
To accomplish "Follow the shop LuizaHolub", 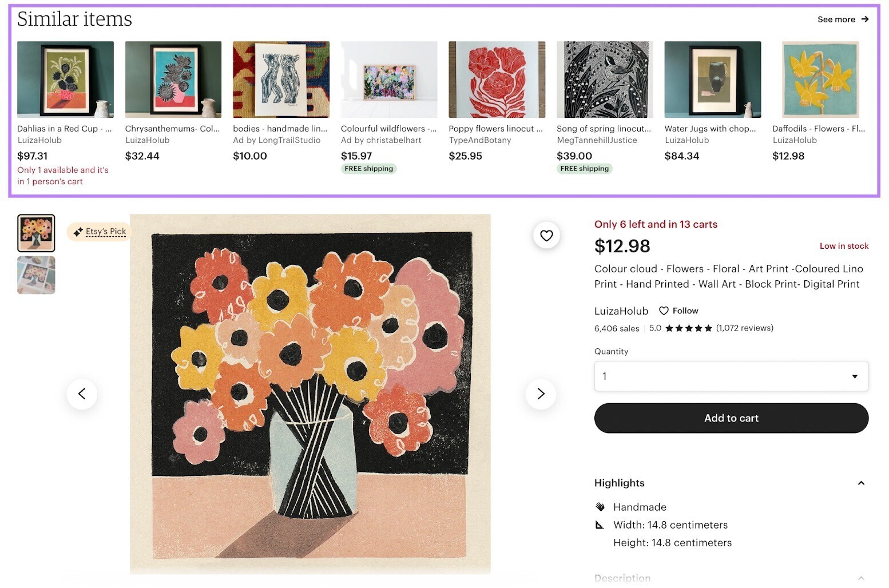I will coord(684,311).
